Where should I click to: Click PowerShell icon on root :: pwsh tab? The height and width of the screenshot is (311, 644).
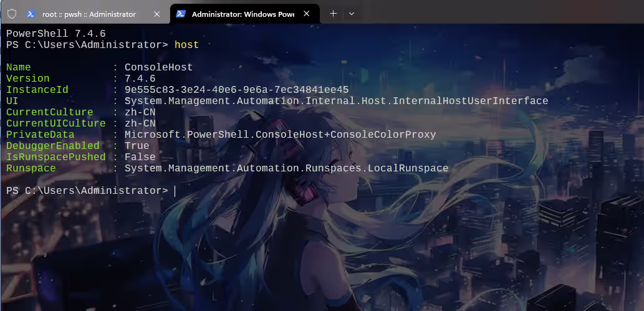[31, 14]
